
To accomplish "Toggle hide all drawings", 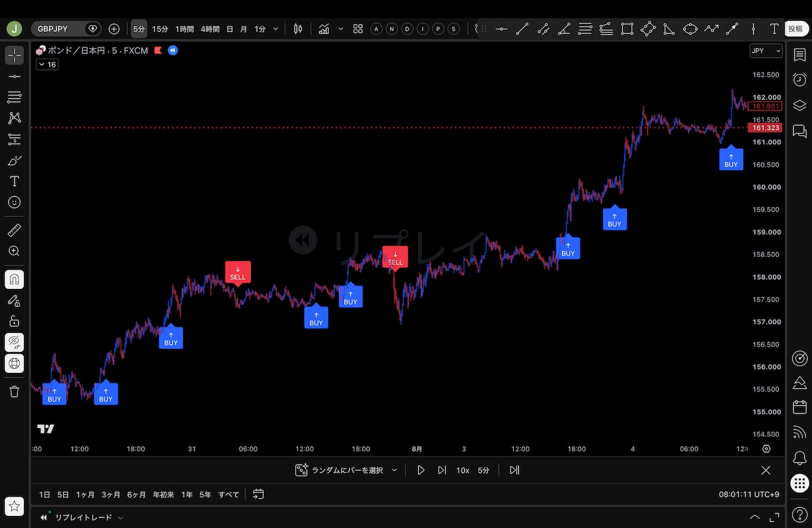I will click(14, 342).
